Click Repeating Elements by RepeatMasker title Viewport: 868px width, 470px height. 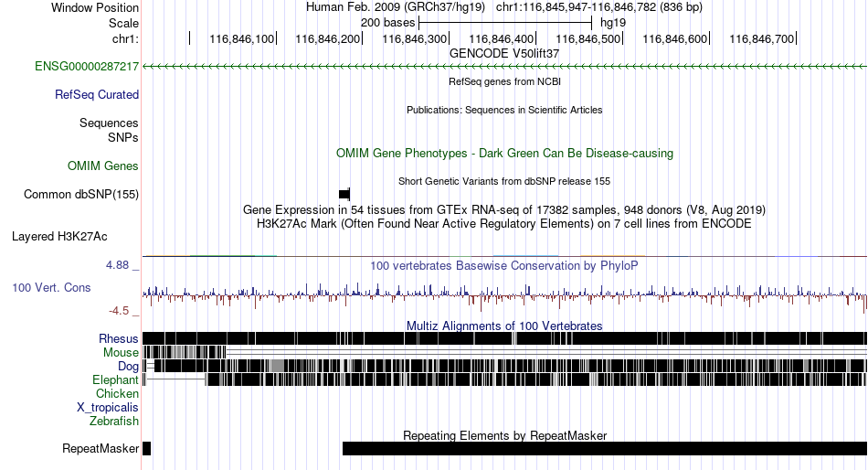504,435
